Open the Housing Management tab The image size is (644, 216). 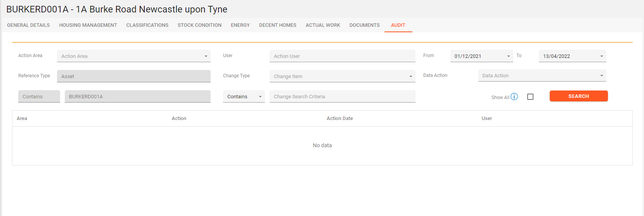88,25
